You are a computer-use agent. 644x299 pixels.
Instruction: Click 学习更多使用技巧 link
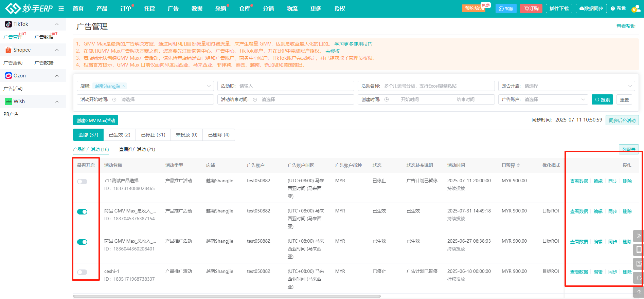pyautogui.click(x=353, y=44)
